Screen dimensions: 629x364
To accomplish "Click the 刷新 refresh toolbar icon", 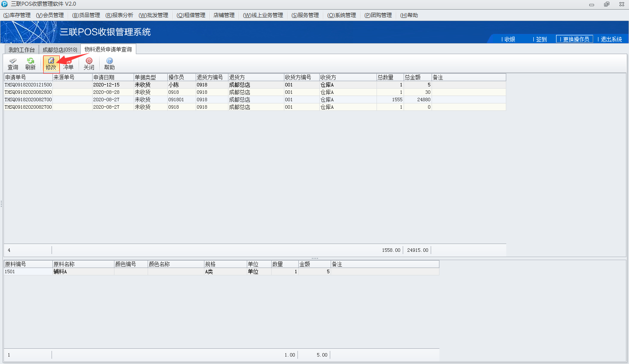I will pyautogui.click(x=30, y=64).
